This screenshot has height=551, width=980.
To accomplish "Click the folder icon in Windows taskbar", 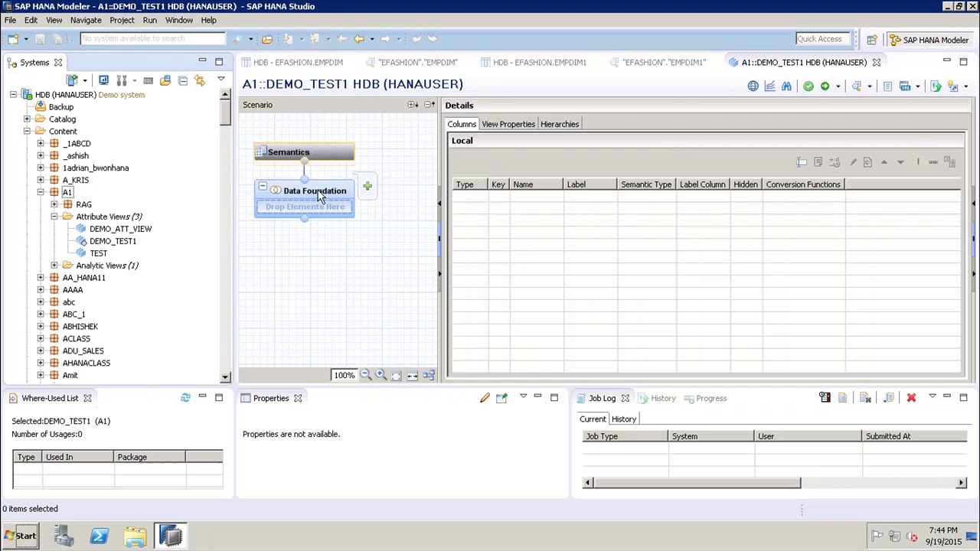I will [135, 536].
